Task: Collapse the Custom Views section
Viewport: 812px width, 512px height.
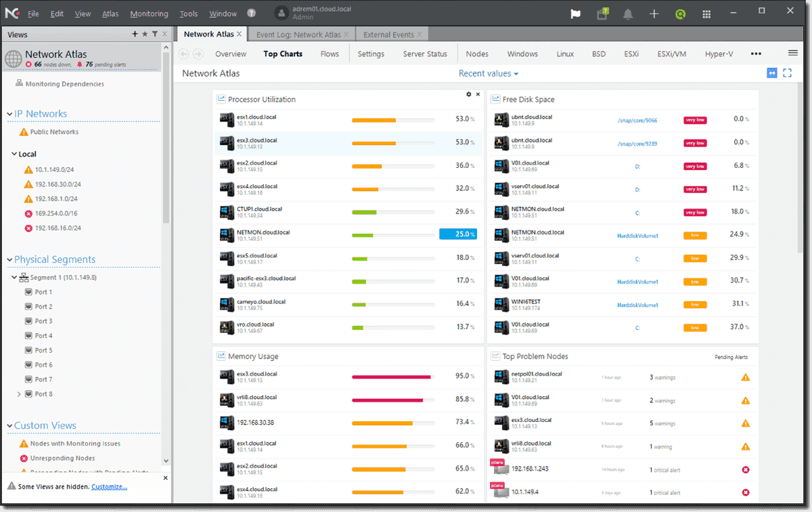Action: [9, 426]
